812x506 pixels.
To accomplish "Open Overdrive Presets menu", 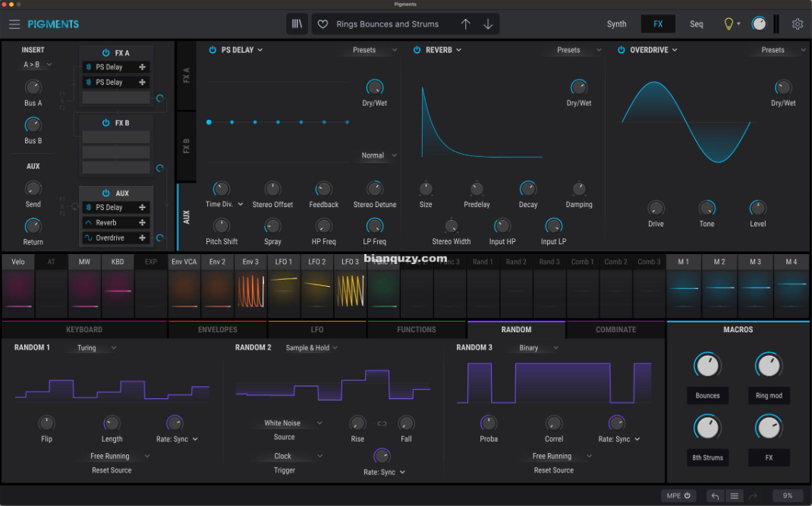I will [x=783, y=50].
